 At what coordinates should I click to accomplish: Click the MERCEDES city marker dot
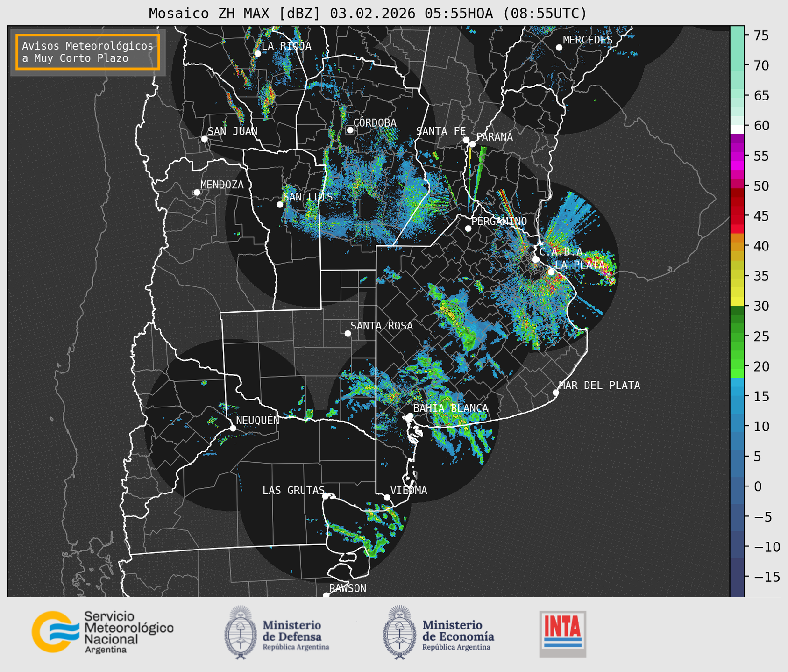click(559, 48)
